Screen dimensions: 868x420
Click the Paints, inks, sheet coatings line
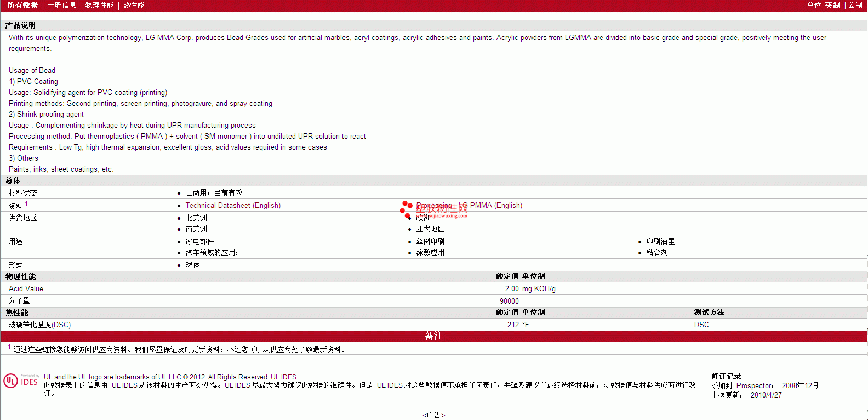61,169
